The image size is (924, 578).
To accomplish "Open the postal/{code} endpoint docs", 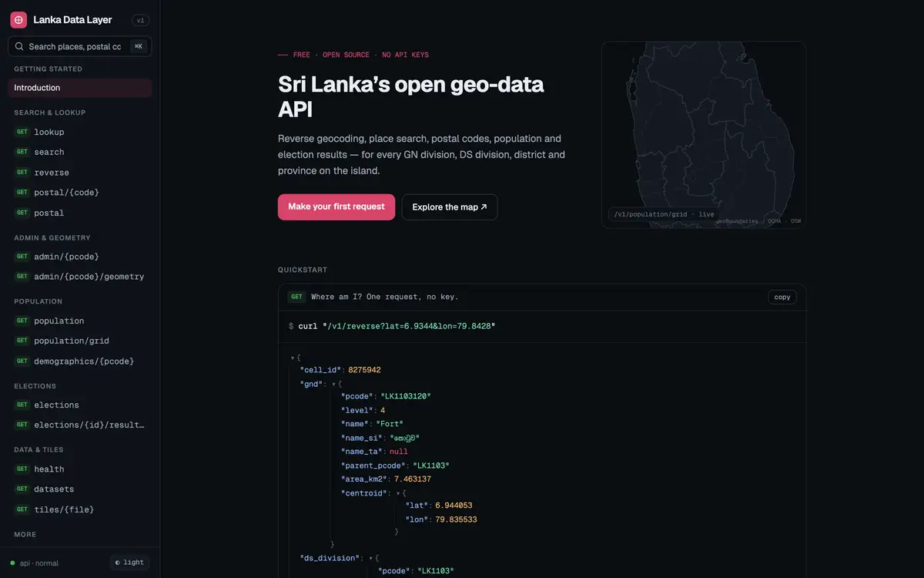I will pyautogui.click(x=80, y=193).
